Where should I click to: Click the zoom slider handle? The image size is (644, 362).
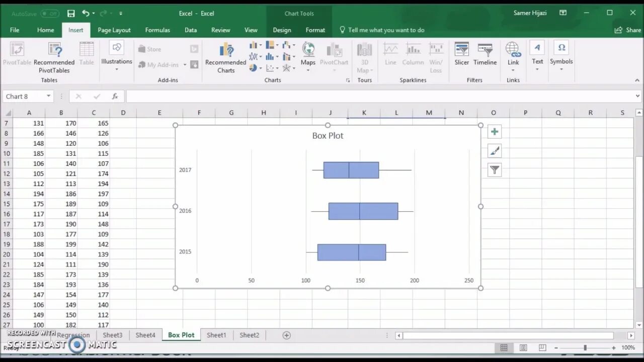[585, 347]
